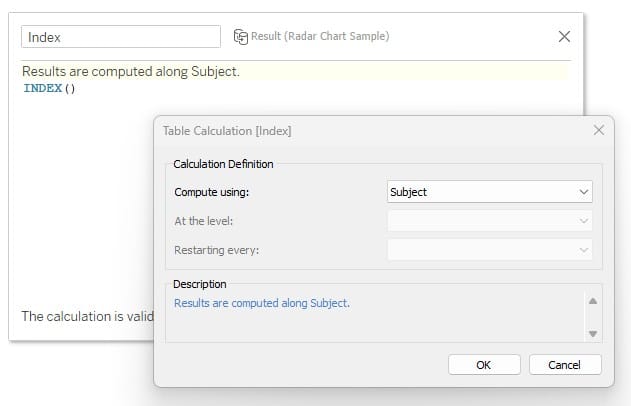Open the Compute using dropdown arrow
The height and width of the screenshot is (406, 631).
pos(584,192)
